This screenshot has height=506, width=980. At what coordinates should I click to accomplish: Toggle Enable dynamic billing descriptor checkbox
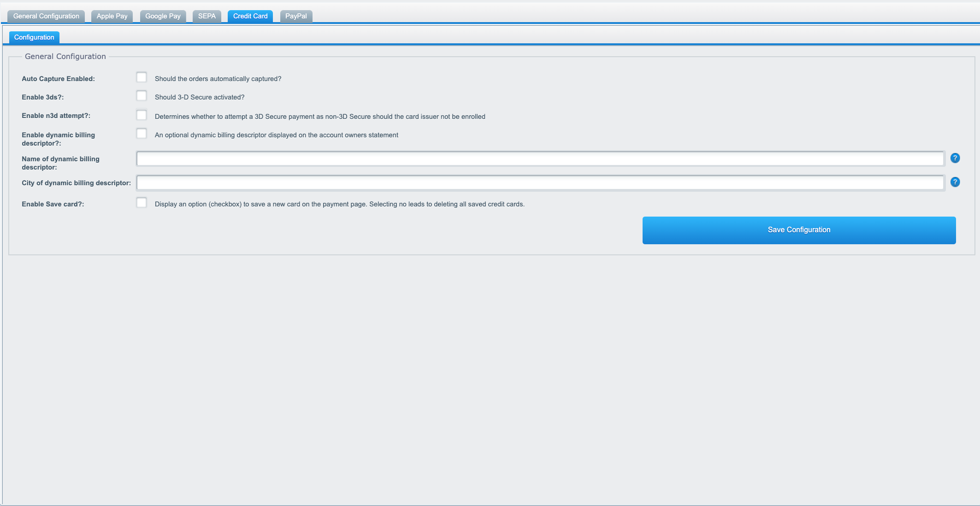coord(142,133)
